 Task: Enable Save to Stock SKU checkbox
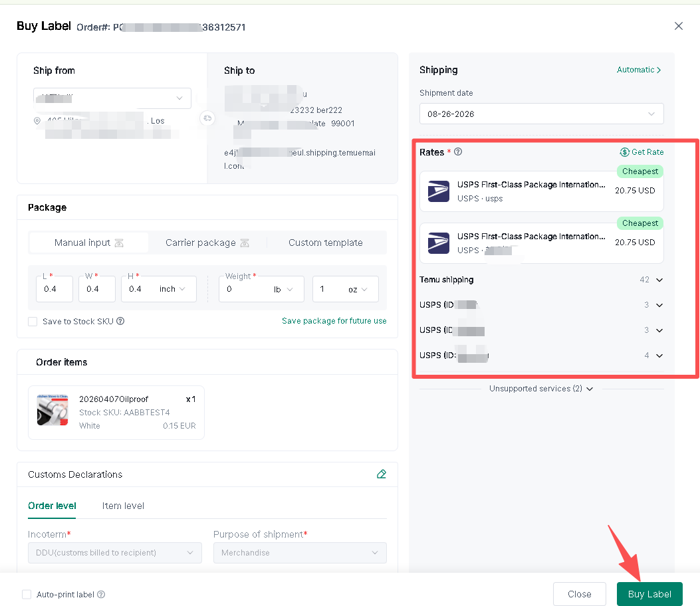coord(33,322)
